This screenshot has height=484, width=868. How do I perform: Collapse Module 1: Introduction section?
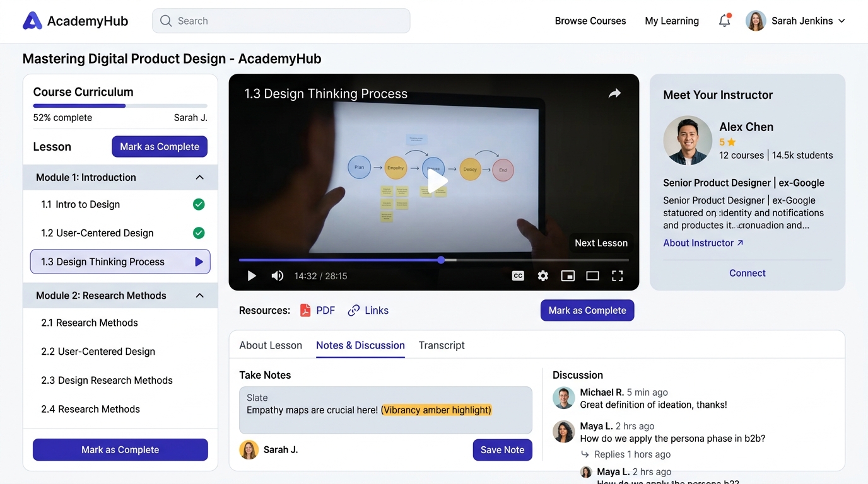tap(199, 177)
